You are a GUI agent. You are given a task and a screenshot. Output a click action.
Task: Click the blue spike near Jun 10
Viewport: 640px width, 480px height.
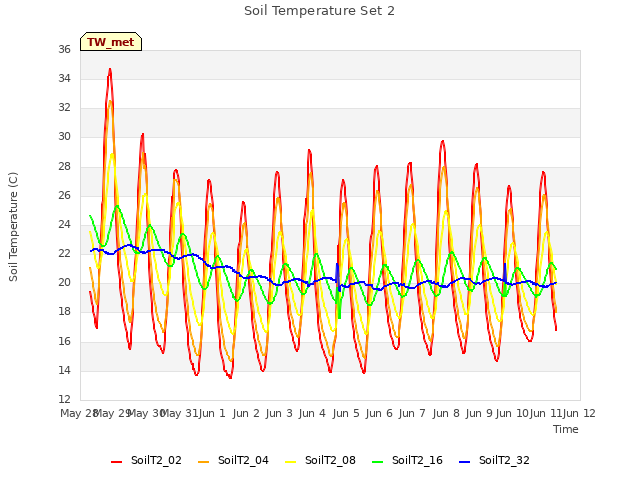click(x=505, y=270)
